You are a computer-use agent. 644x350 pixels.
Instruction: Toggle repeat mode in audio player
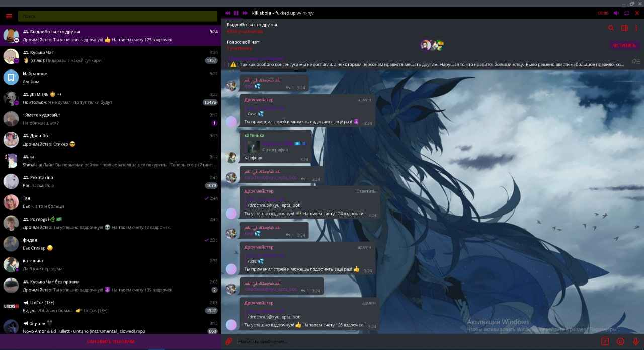point(627,13)
